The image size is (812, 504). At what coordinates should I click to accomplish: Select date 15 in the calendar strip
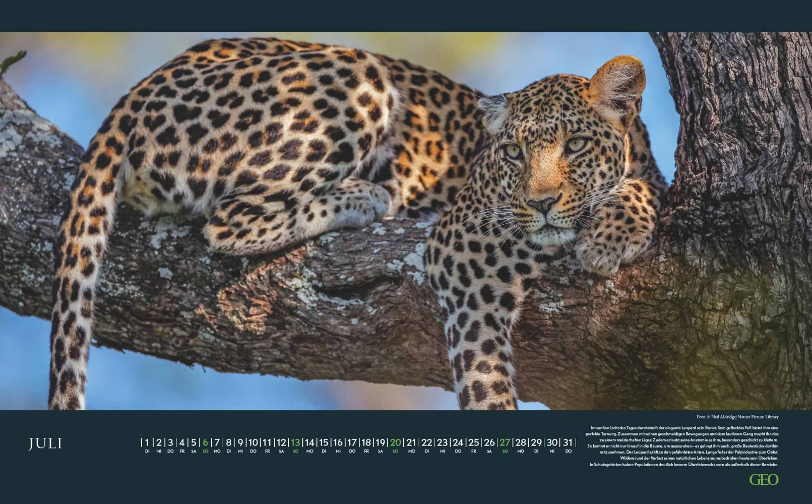tap(324, 443)
